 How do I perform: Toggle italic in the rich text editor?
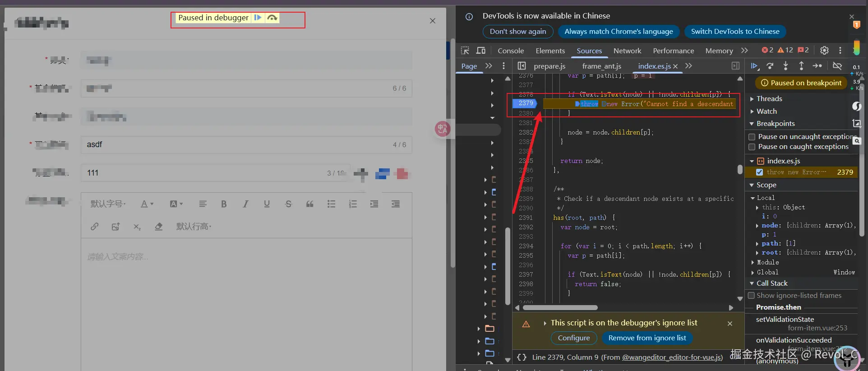coord(245,204)
